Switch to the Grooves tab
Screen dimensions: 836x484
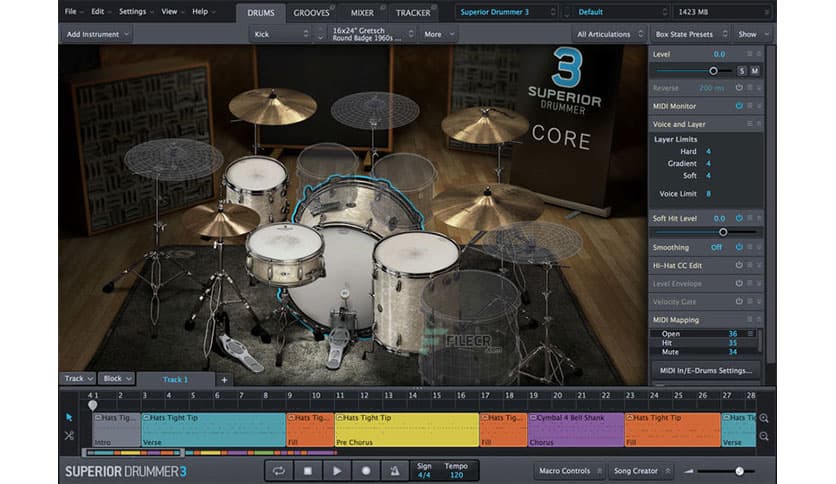coord(311,13)
